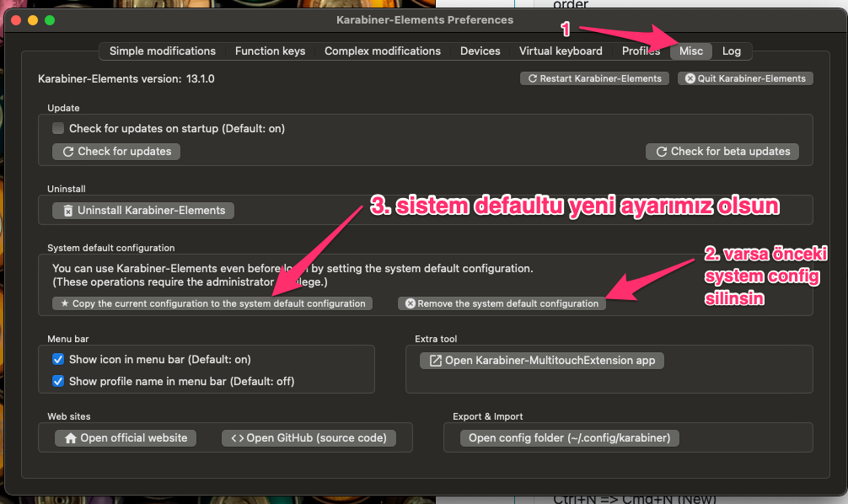Image resolution: width=848 pixels, height=504 pixels.
Task: Disable showing icon in menu bar
Action: tap(57, 359)
